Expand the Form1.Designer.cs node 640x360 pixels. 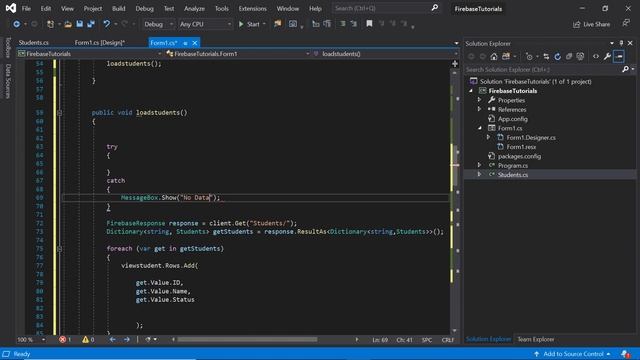point(488,138)
